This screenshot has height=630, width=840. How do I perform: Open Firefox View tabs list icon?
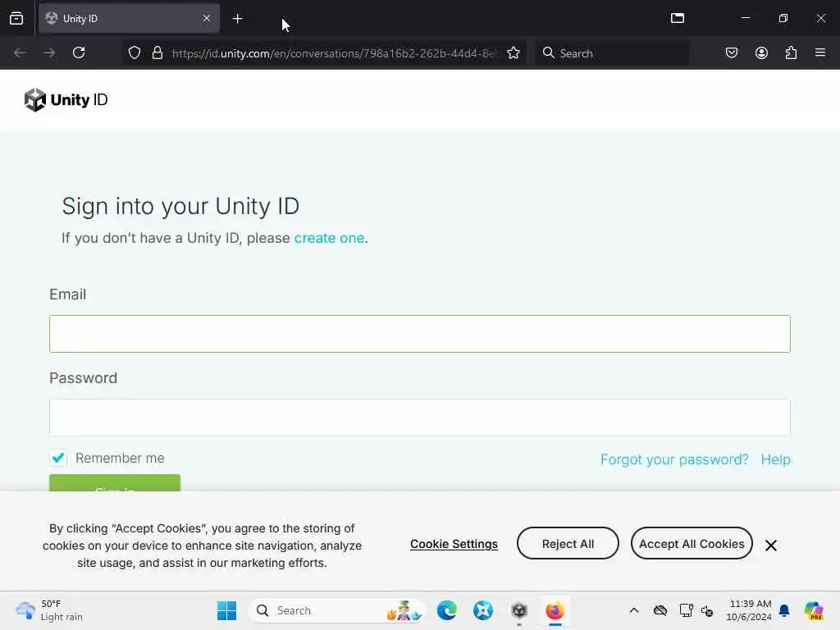pyautogui.click(x=16, y=18)
